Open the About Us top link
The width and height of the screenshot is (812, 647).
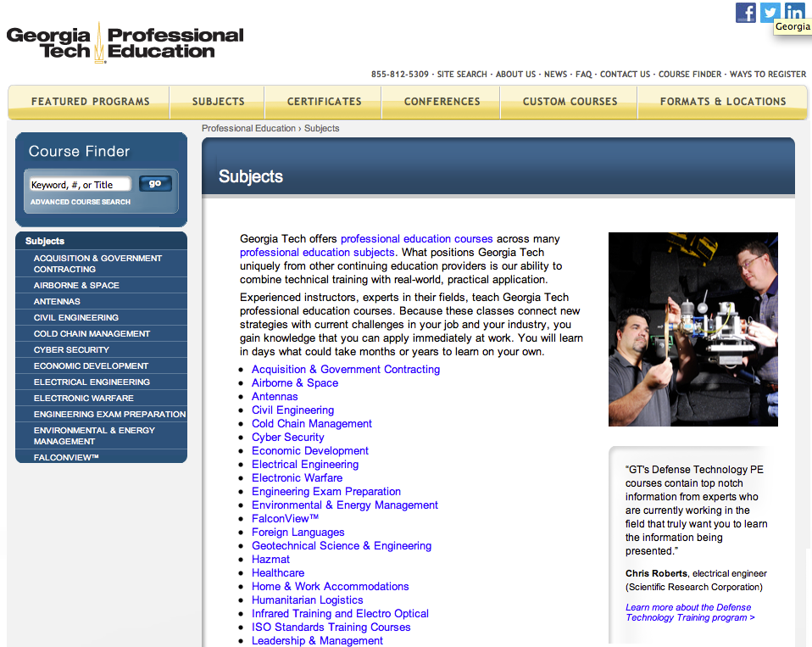pyautogui.click(x=516, y=74)
